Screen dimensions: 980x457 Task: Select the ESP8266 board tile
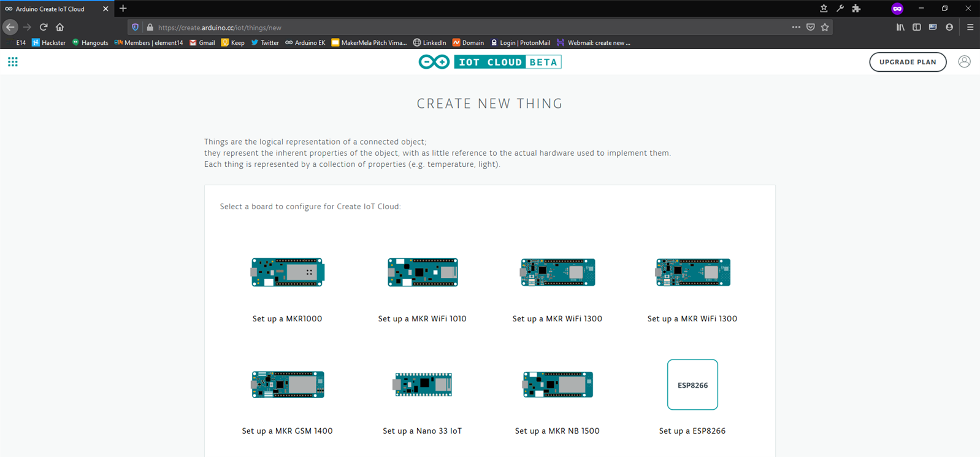(692, 385)
